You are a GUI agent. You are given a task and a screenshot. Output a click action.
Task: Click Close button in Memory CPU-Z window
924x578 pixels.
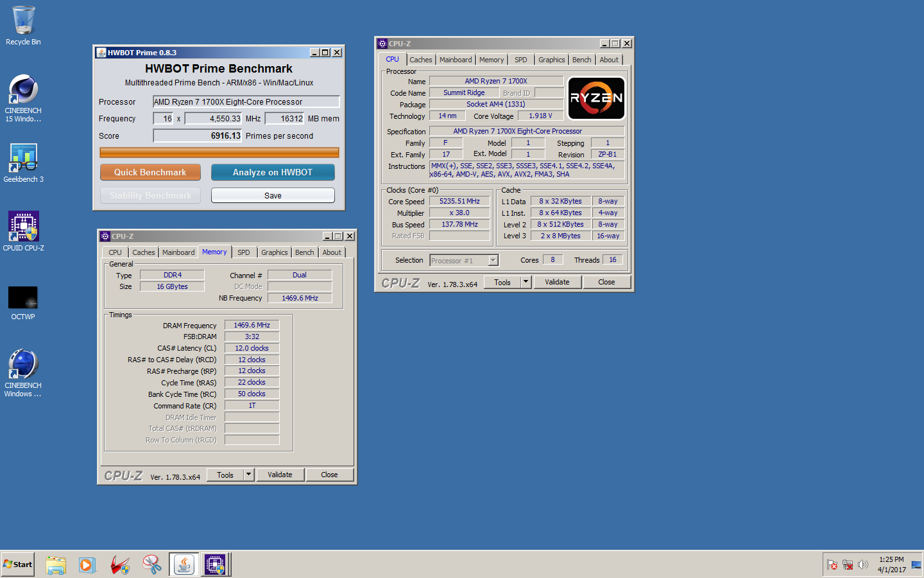point(329,475)
